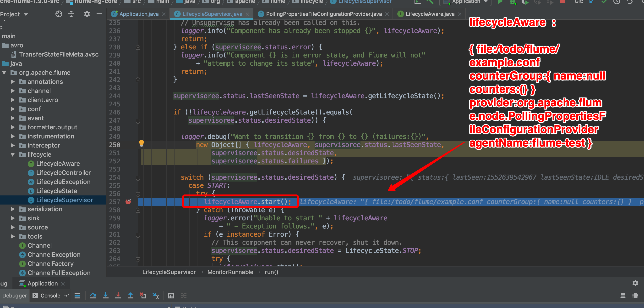Select LifecycleSupervisor in the Project tree

[64, 200]
